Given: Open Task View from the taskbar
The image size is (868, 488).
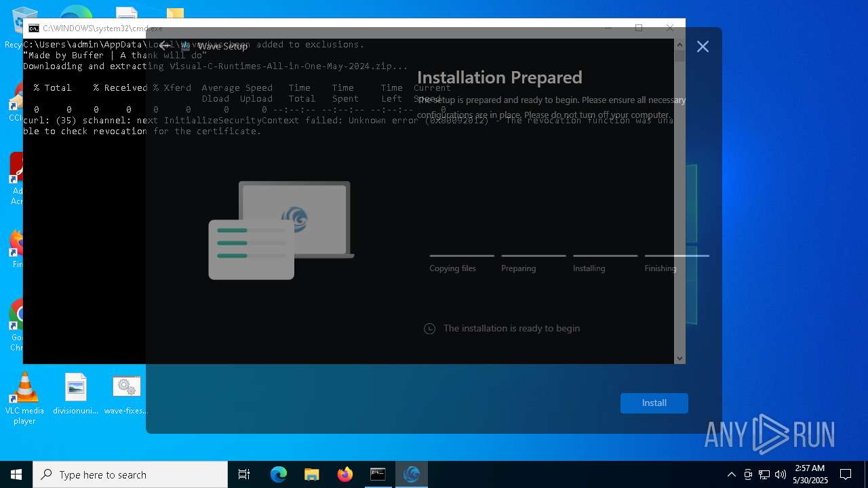Looking at the screenshot, I should click(x=244, y=474).
